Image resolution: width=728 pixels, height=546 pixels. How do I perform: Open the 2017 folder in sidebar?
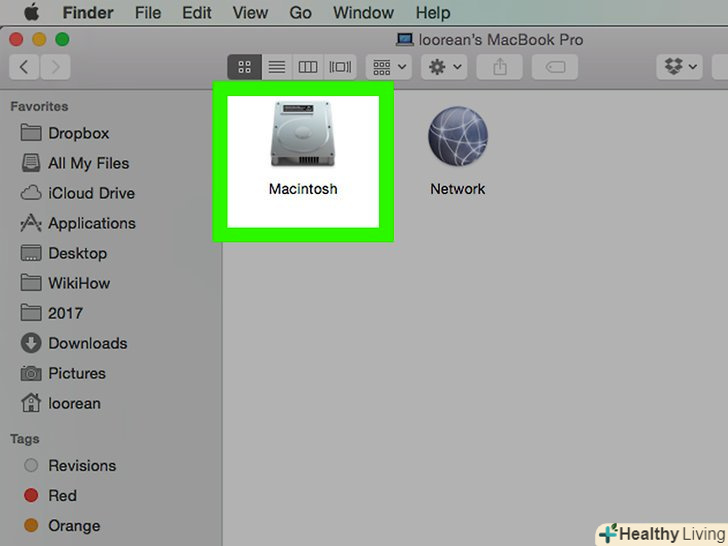(52, 313)
